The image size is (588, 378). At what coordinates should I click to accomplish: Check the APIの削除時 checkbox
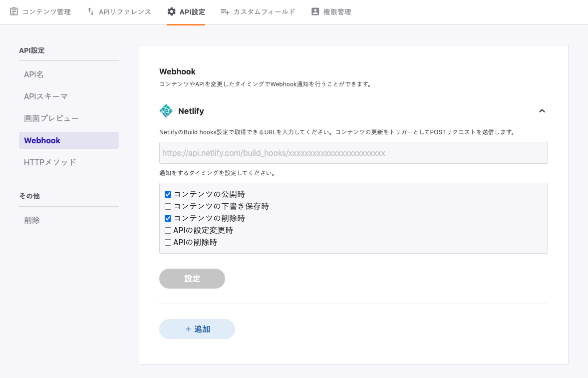168,242
